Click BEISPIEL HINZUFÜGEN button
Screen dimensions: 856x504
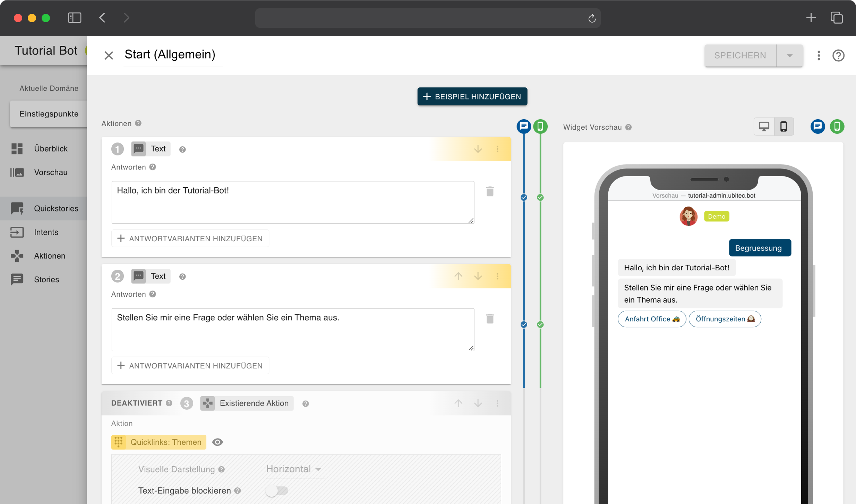[x=472, y=96]
